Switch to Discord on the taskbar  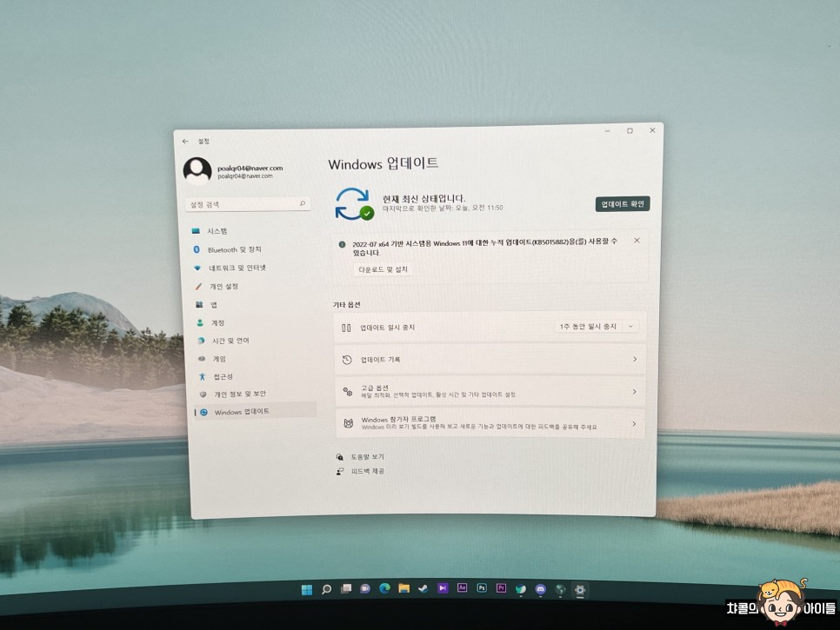point(541,589)
